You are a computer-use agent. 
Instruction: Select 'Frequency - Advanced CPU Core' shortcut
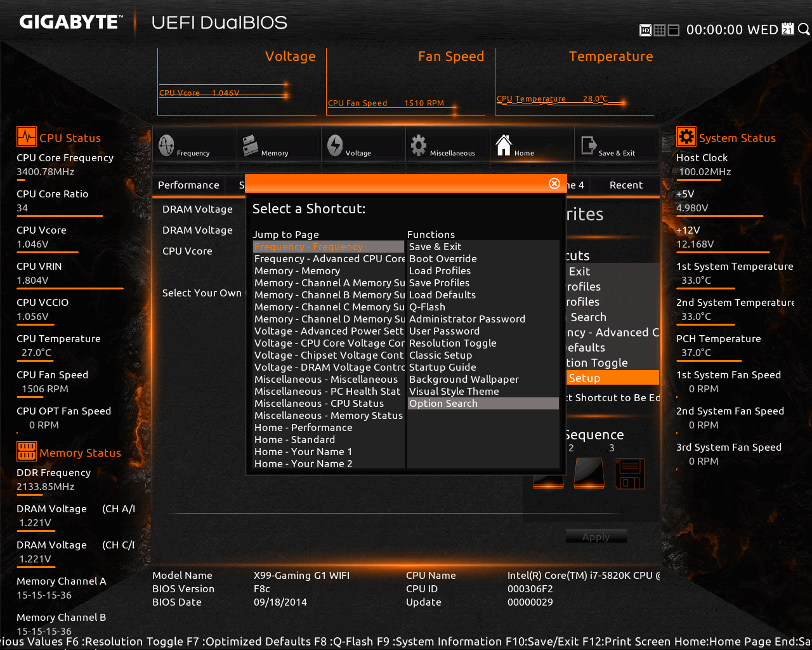[329, 258]
